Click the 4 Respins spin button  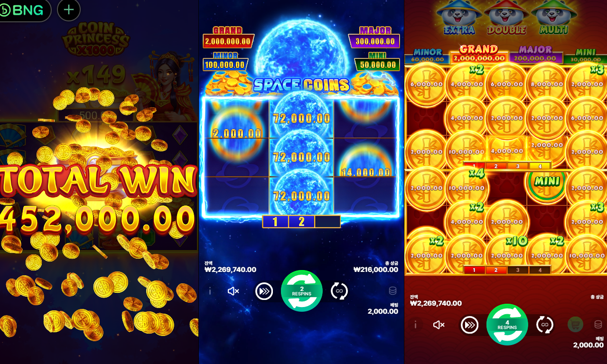point(507,325)
